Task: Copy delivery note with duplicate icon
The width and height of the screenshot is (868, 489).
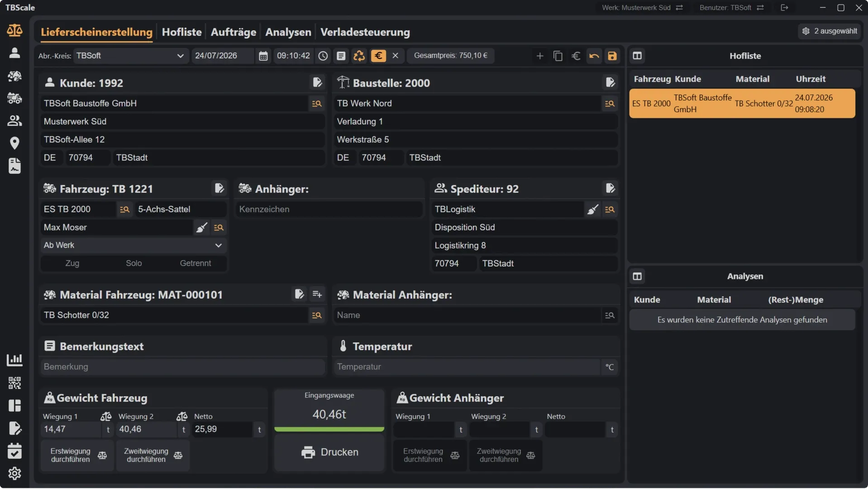Action: click(x=558, y=56)
